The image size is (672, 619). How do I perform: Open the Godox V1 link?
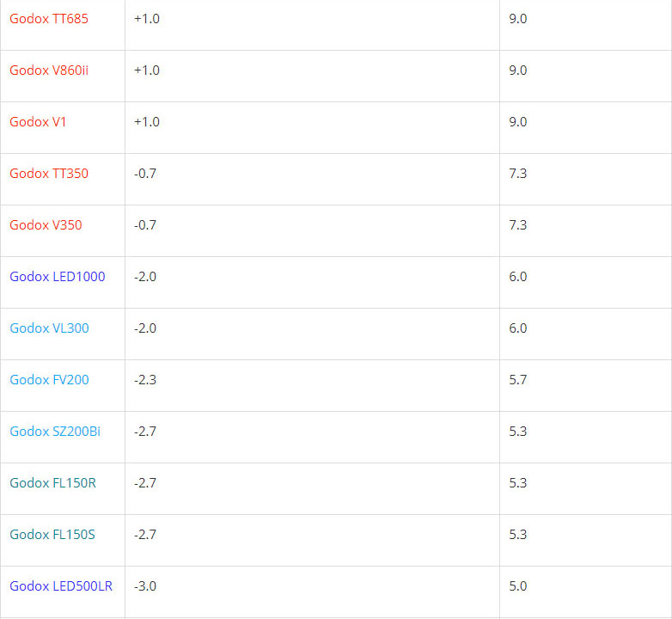(38, 122)
